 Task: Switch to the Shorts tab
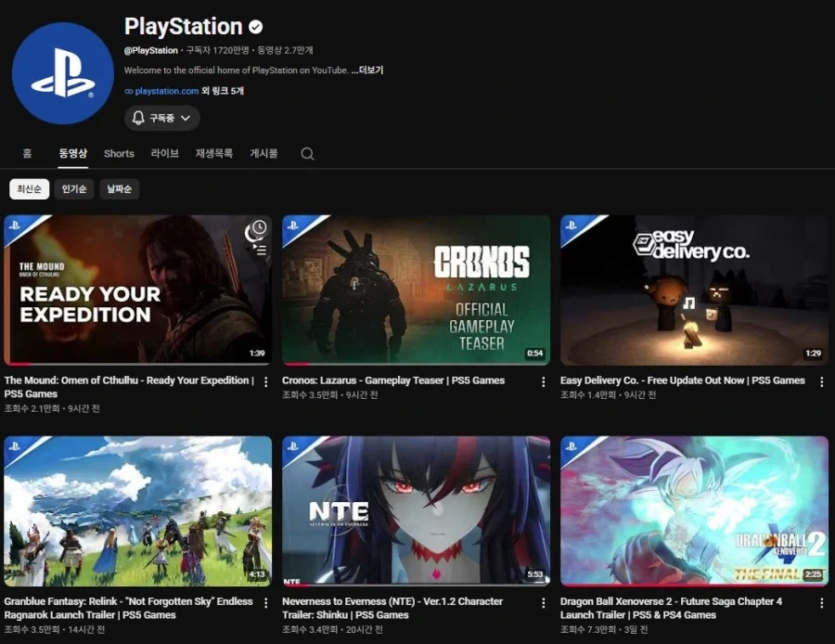(x=119, y=154)
